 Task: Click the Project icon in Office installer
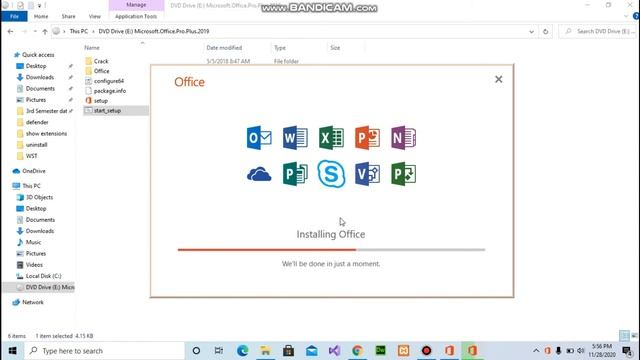403,174
